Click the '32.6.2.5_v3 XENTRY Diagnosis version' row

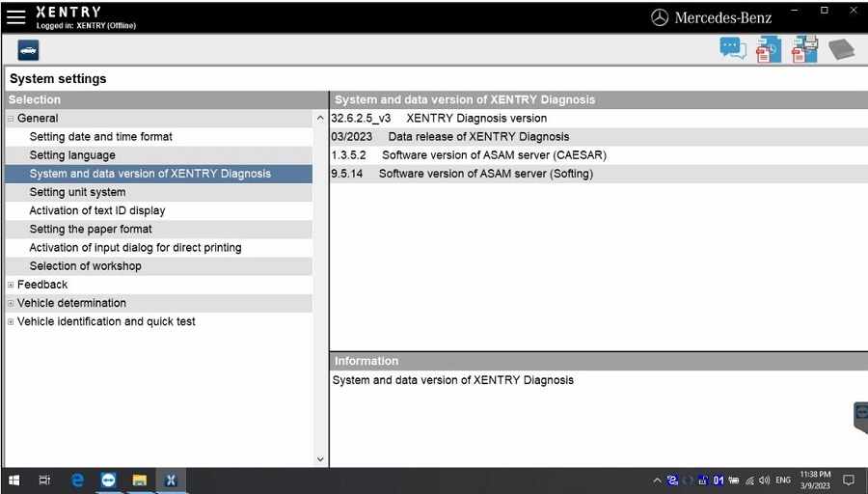point(599,119)
